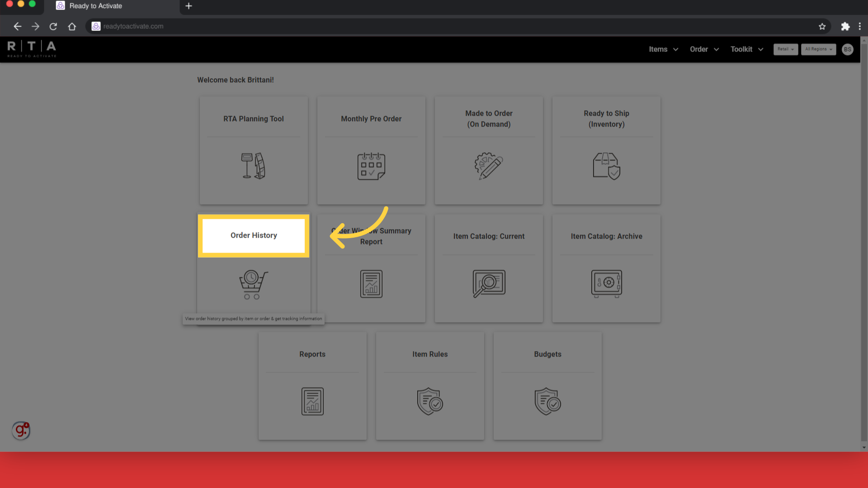Click the browser home icon
Image resolution: width=868 pixels, height=488 pixels.
(x=72, y=26)
